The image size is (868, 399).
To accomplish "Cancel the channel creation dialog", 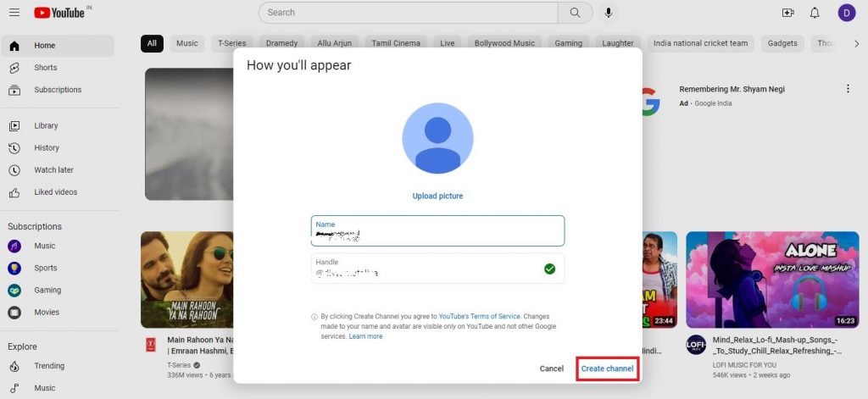I will coord(551,369).
